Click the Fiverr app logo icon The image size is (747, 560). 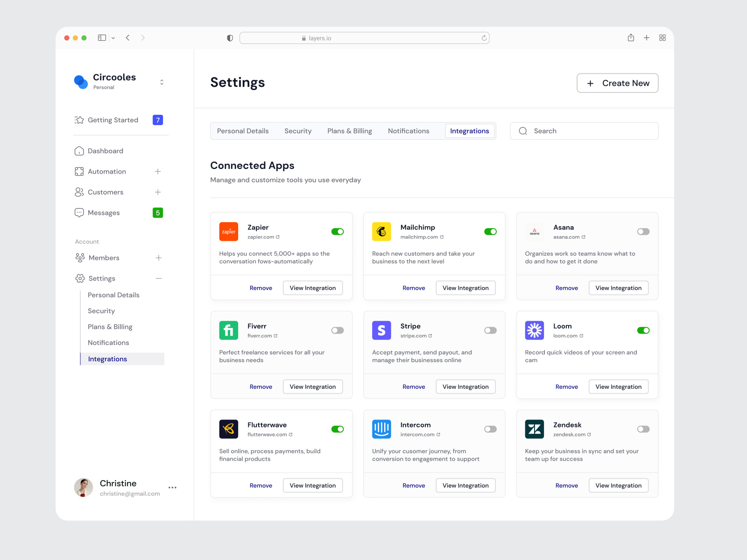229,330
